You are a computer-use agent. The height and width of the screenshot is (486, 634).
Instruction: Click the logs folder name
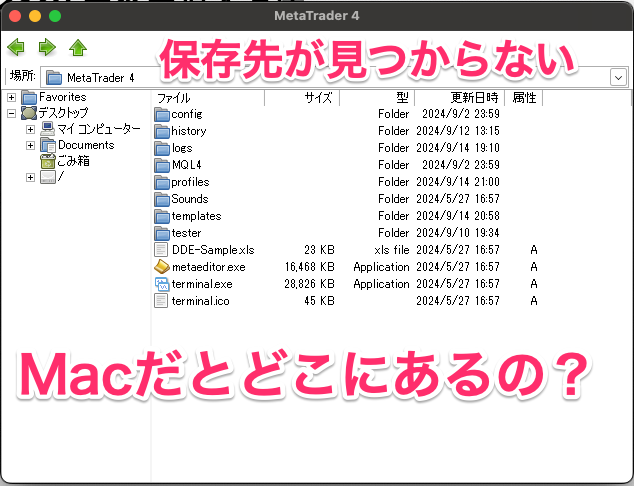pos(182,148)
